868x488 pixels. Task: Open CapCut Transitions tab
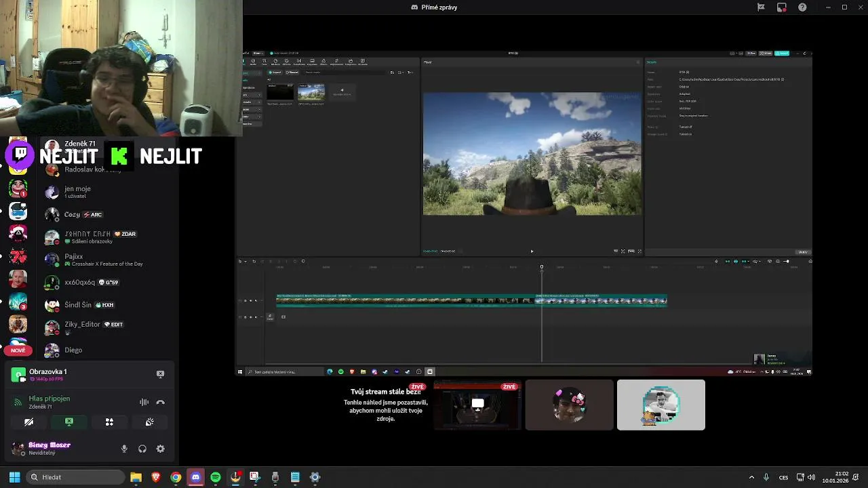299,62
